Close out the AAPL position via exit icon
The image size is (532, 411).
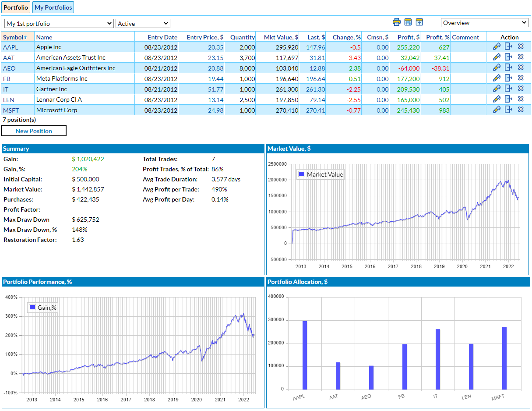point(508,46)
